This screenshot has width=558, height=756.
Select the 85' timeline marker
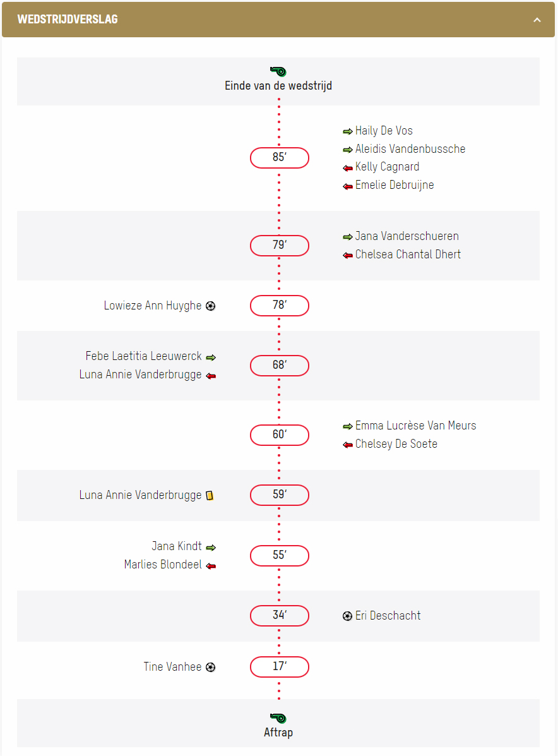(x=280, y=158)
